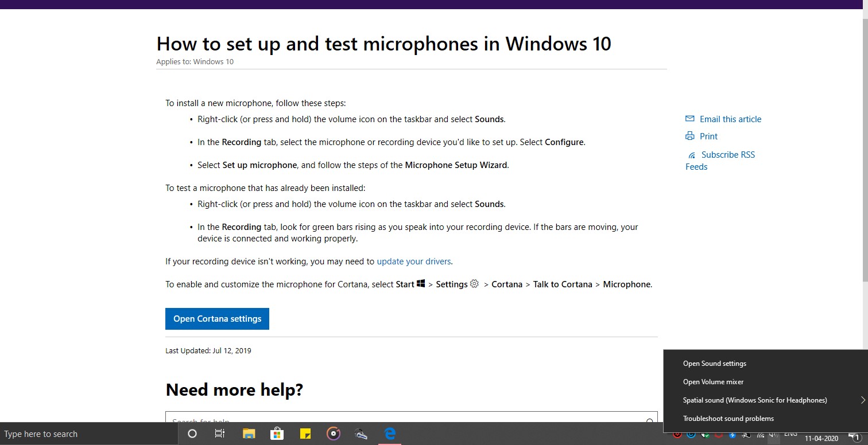Launch File Explorer from taskbar
Image resolution: width=868 pixels, height=445 pixels.
click(249, 434)
